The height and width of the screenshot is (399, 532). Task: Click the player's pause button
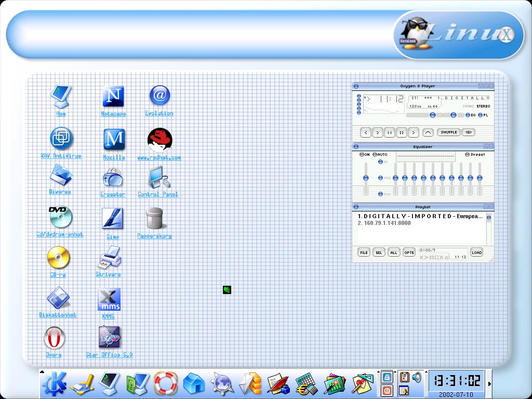[x=390, y=132]
